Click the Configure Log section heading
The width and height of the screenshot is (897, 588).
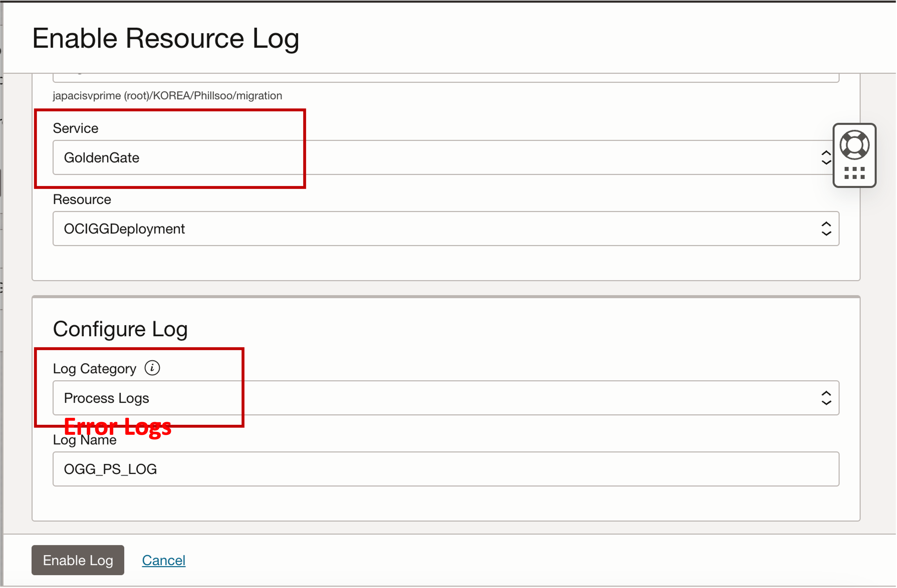pyautogui.click(x=120, y=329)
